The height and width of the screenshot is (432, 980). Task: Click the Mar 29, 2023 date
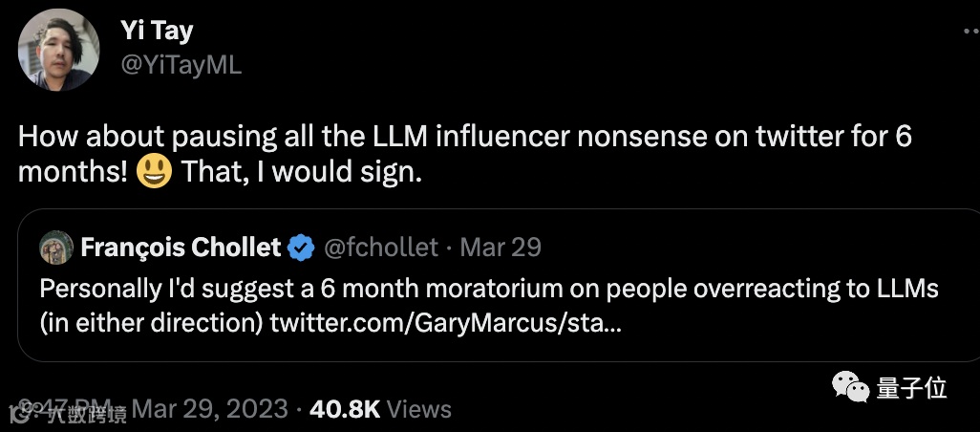[x=209, y=409]
